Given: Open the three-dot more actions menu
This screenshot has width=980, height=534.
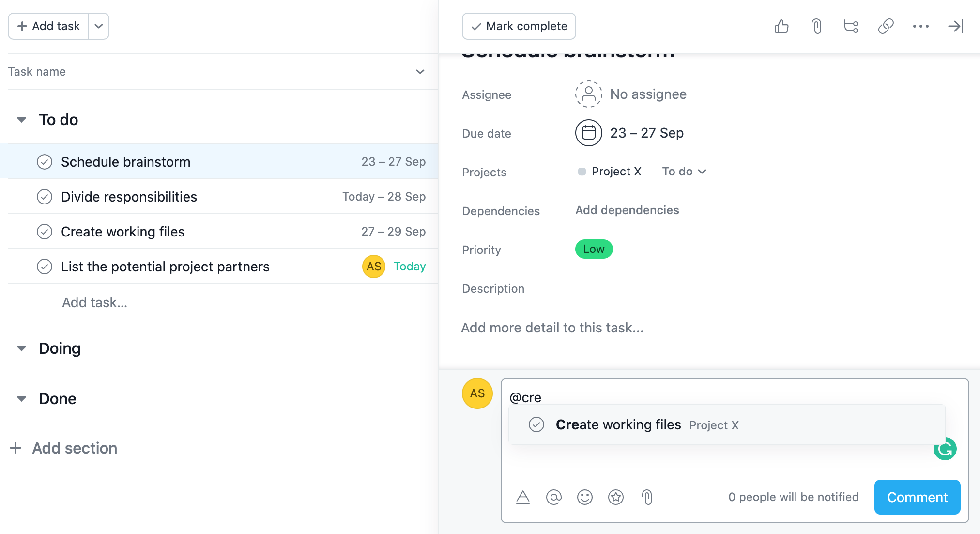Looking at the screenshot, I should coord(920,26).
